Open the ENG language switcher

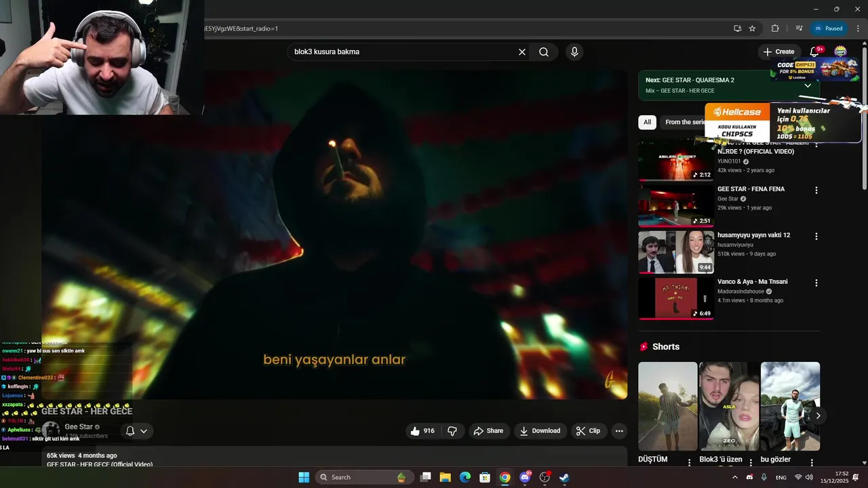[x=781, y=477]
